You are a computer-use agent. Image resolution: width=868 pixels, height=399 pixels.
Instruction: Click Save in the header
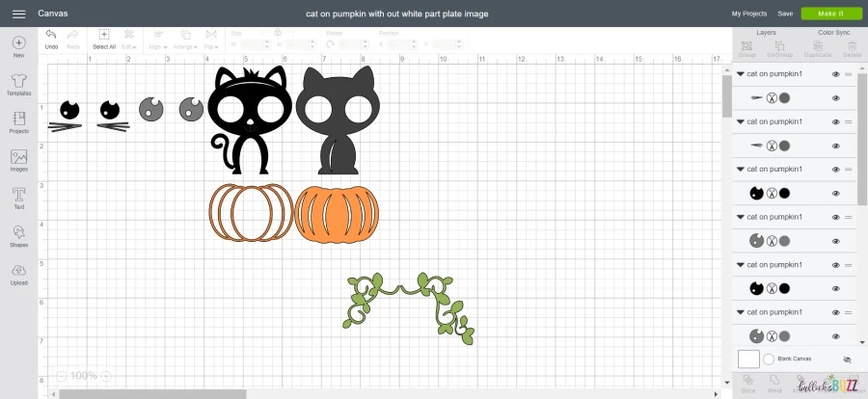[x=785, y=13]
